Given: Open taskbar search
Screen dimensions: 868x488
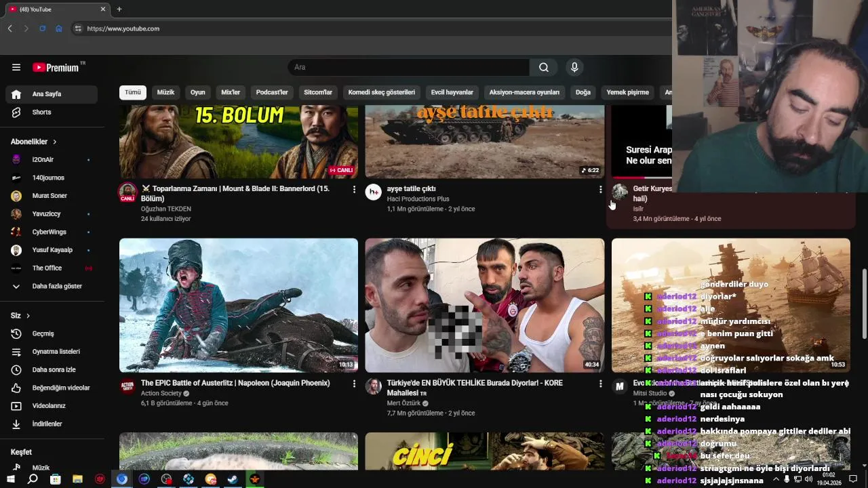Looking at the screenshot, I should 33,479.
